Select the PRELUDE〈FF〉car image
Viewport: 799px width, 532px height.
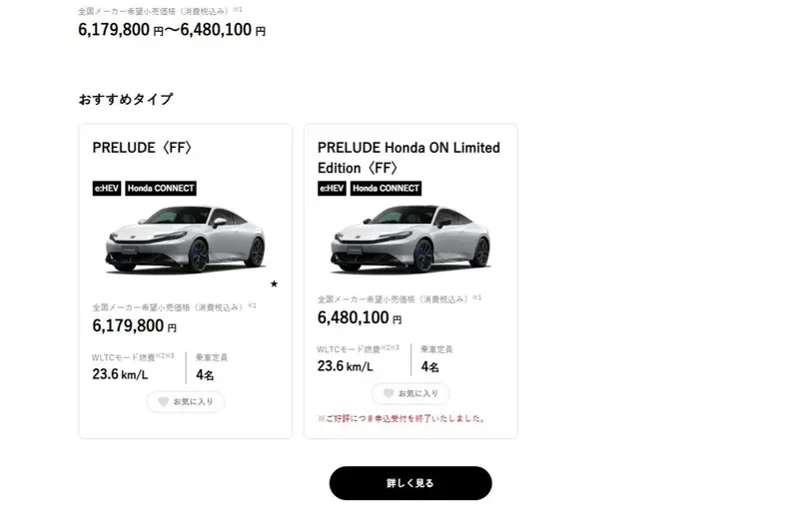pyautogui.click(x=185, y=240)
